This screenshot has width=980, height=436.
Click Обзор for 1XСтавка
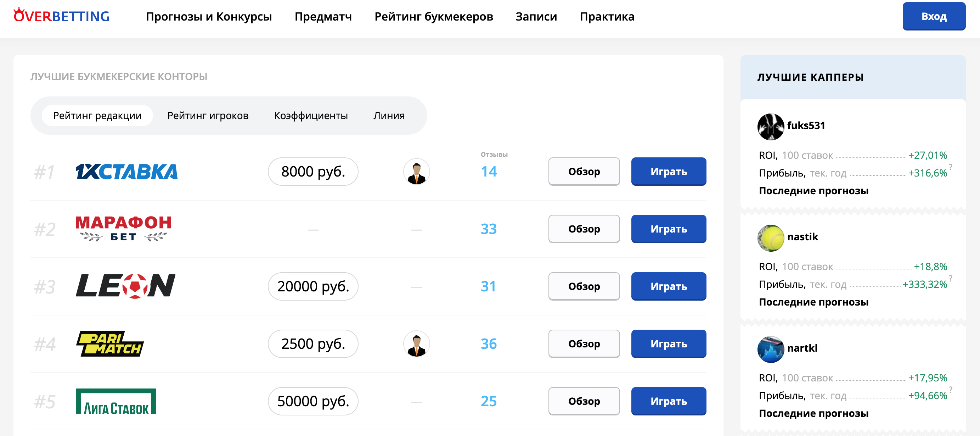(584, 172)
